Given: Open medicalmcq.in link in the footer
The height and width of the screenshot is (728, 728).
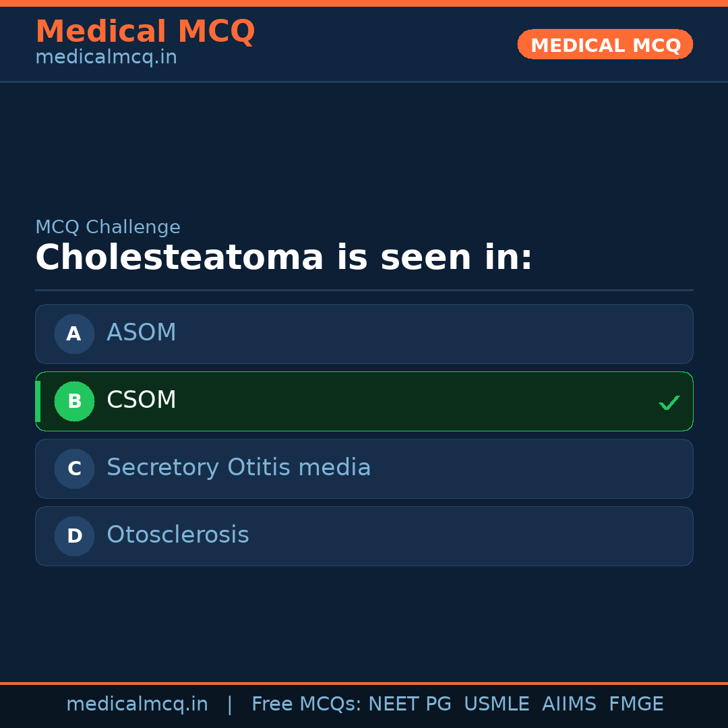Looking at the screenshot, I should pos(137,704).
